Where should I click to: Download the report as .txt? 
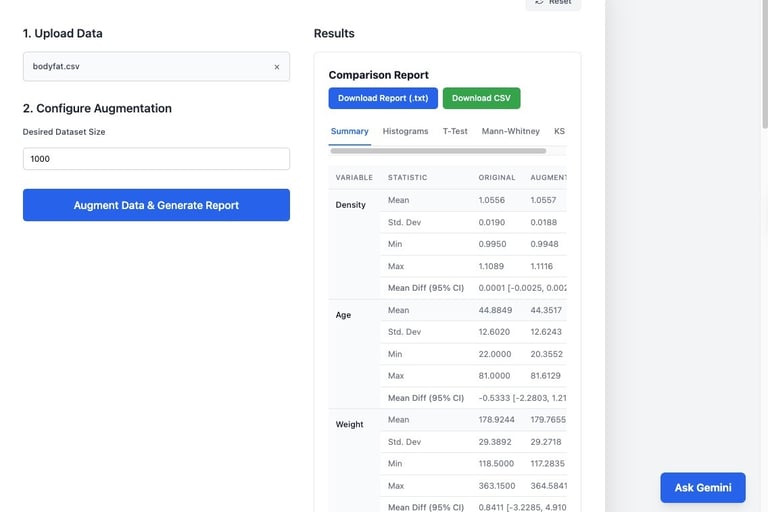click(383, 98)
